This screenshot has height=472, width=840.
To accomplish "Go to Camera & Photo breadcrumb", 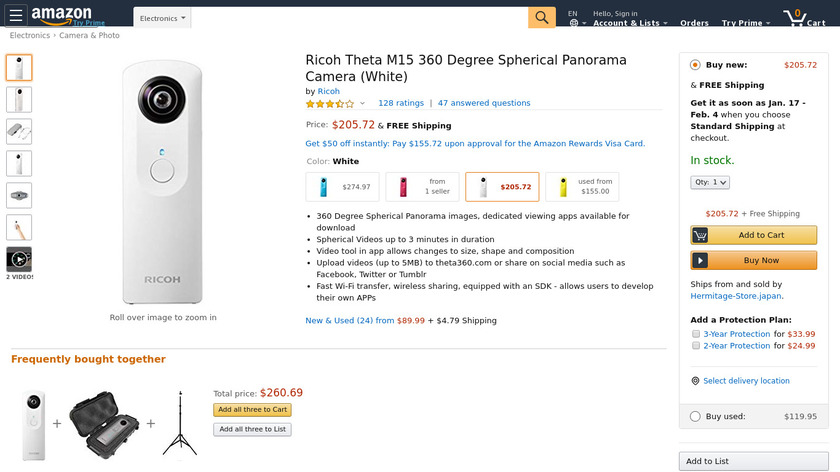I will [x=89, y=36].
